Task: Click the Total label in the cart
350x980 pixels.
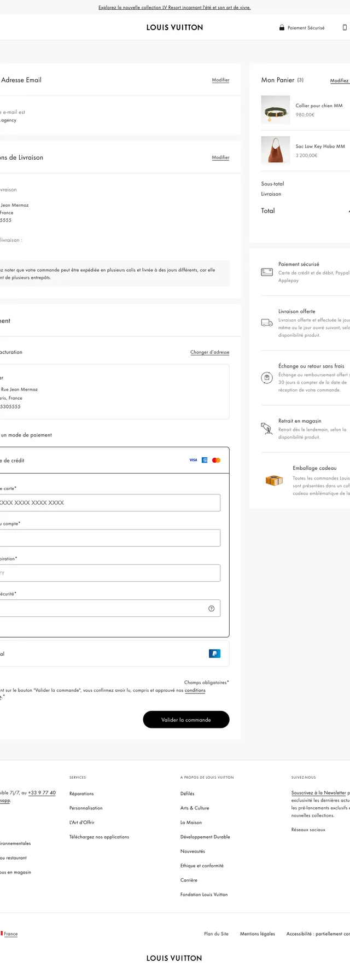Action: pos(268,211)
